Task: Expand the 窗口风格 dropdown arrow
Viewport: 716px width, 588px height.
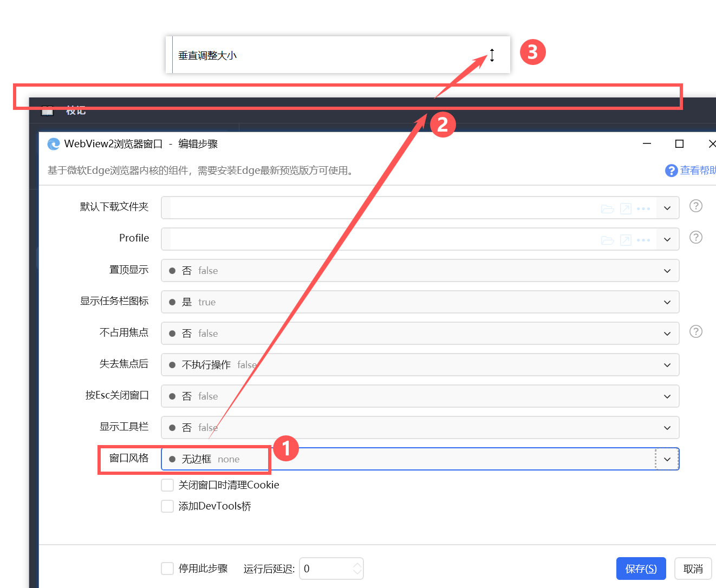Action: pyautogui.click(x=667, y=459)
